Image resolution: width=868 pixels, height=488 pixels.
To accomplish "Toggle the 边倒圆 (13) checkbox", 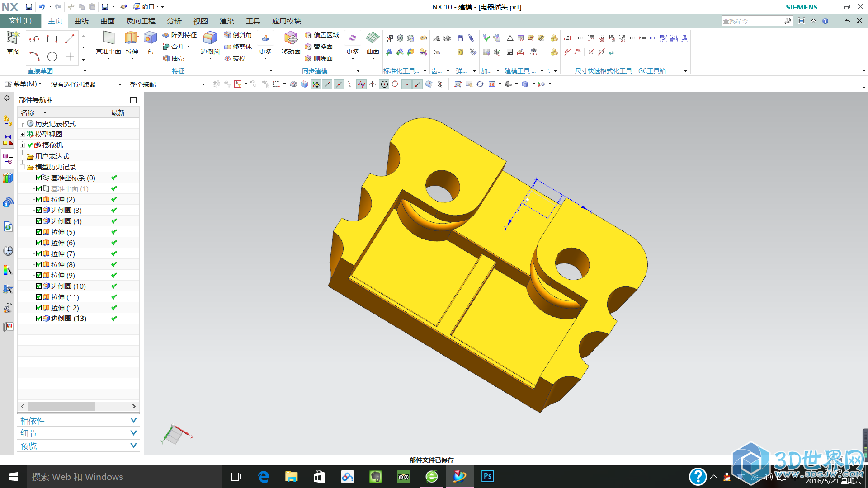I will coord(39,319).
